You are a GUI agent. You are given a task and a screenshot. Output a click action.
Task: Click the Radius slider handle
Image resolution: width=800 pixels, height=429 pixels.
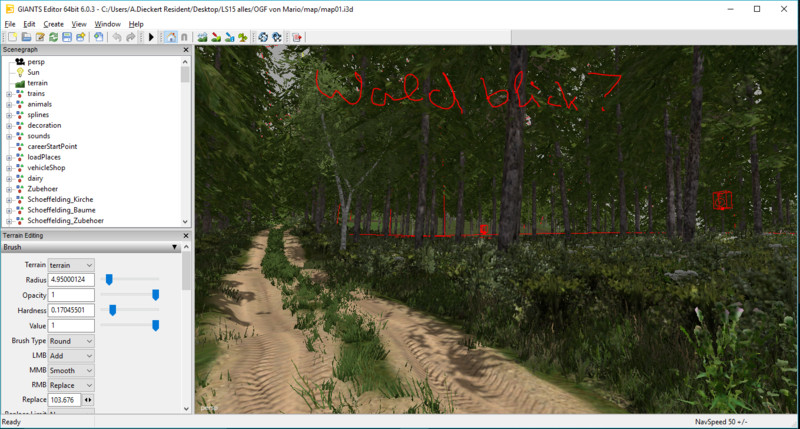108,279
